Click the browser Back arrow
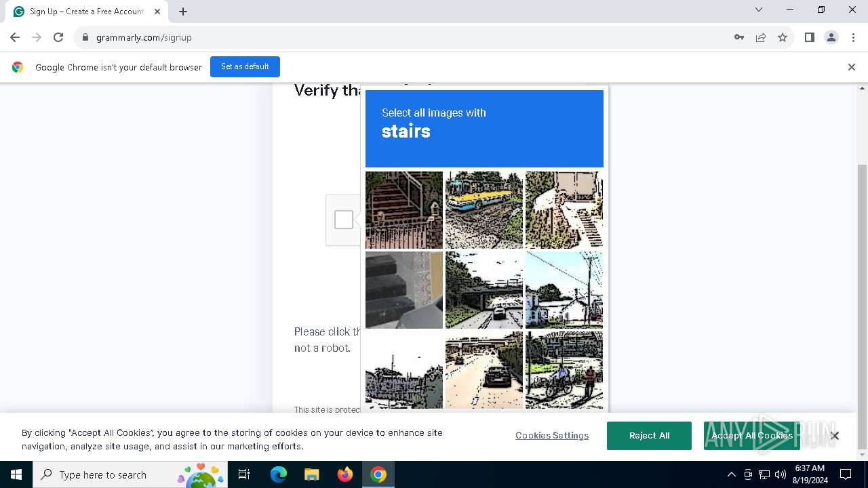 coord(15,37)
